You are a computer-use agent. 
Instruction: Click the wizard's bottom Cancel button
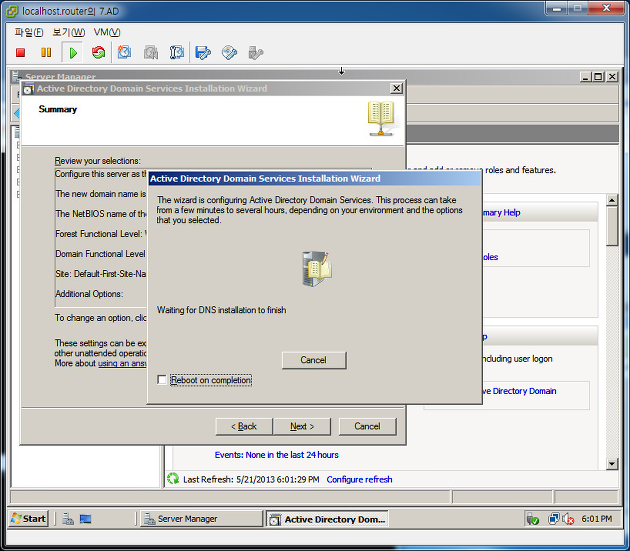(367, 426)
